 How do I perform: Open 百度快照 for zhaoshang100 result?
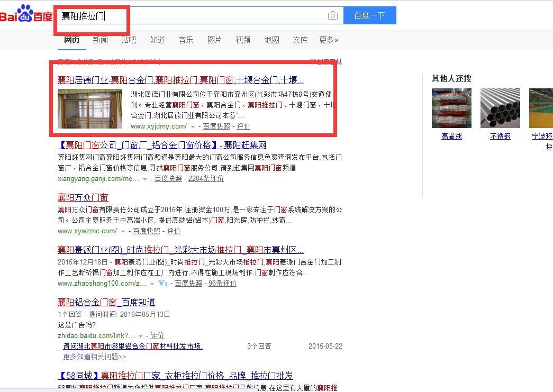[x=188, y=284]
